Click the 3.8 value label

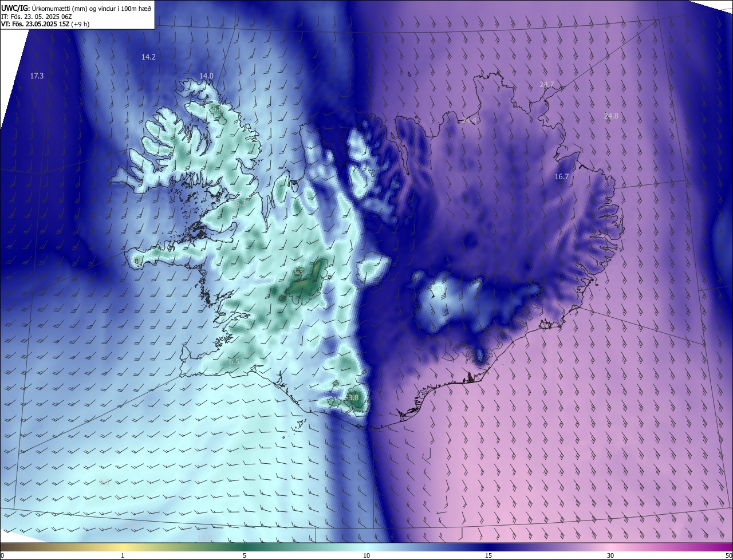point(352,397)
